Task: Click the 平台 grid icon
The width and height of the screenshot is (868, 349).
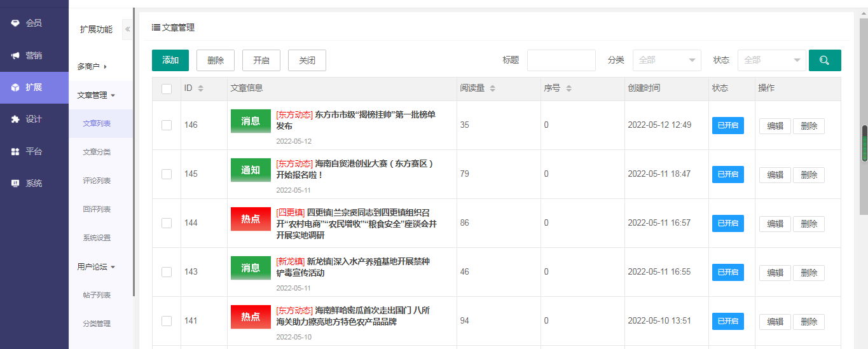Action: click(x=15, y=152)
